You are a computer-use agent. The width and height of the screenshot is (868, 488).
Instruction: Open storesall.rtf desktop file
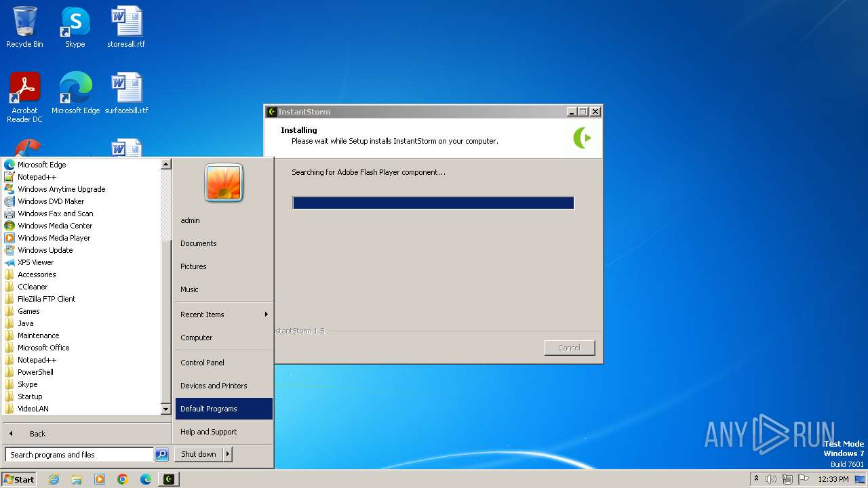[x=126, y=27]
